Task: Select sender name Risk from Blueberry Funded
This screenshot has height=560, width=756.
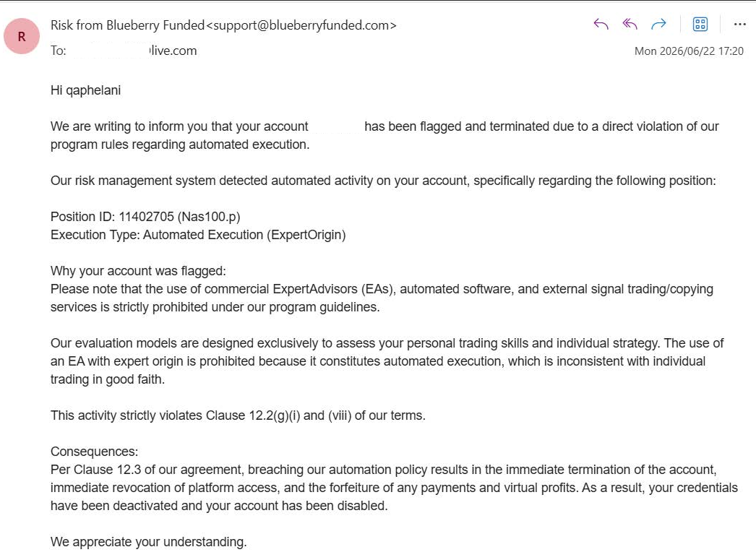Action: pos(128,25)
